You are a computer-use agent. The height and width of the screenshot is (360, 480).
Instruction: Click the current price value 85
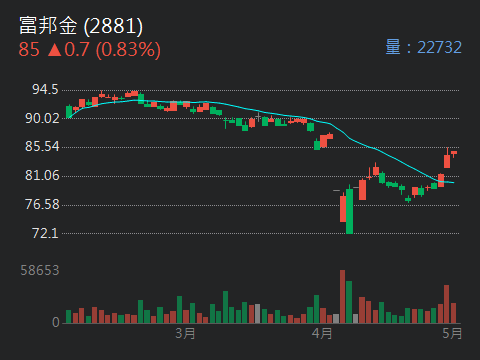click(29, 50)
